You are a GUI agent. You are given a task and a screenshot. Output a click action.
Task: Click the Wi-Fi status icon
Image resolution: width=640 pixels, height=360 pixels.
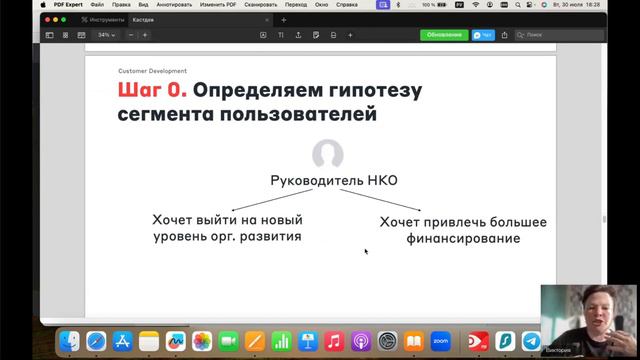click(476, 4)
